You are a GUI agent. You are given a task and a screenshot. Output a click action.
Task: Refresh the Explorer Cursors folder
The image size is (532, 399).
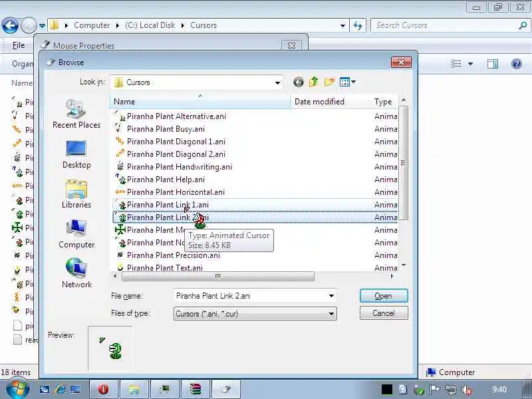(358, 25)
